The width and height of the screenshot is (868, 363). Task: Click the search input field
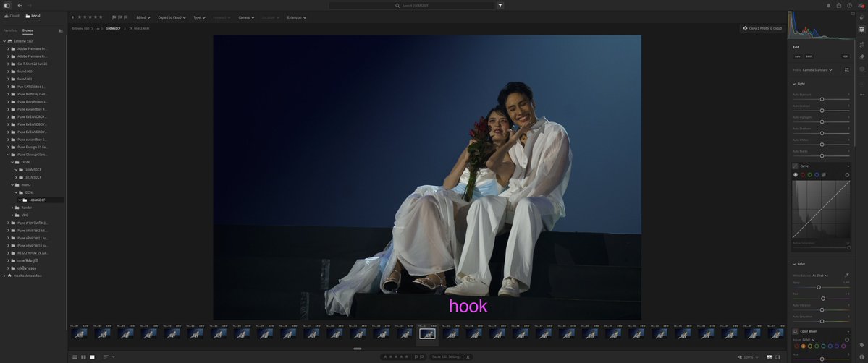tap(412, 6)
